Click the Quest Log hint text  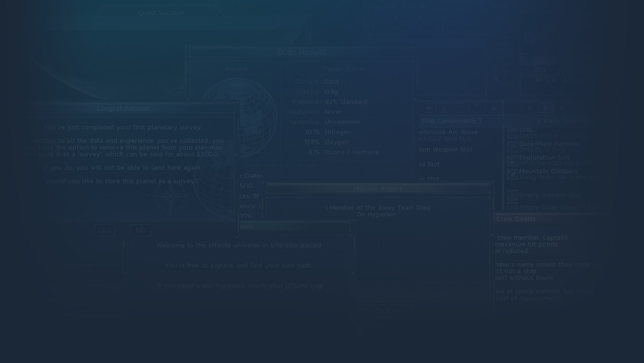click(240, 285)
